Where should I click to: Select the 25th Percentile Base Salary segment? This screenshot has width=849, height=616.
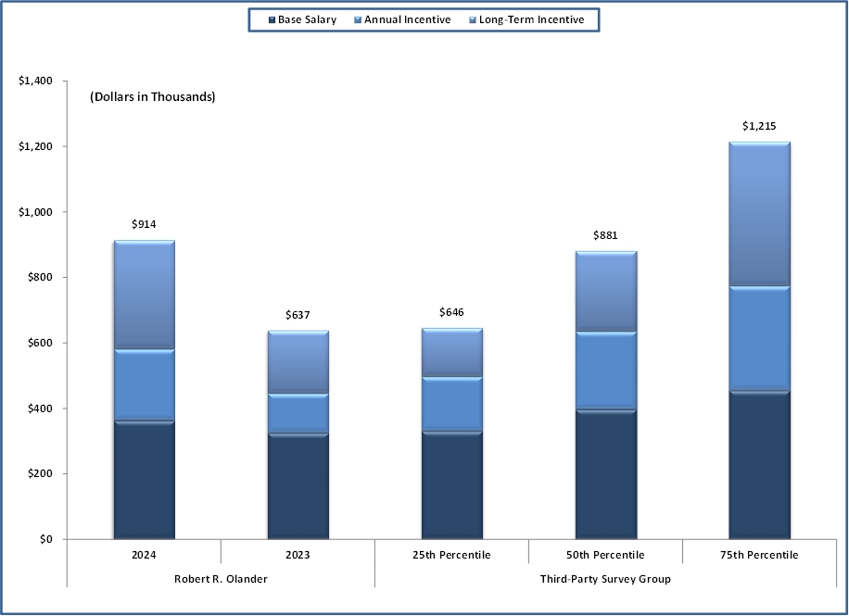tap(451, 485)
